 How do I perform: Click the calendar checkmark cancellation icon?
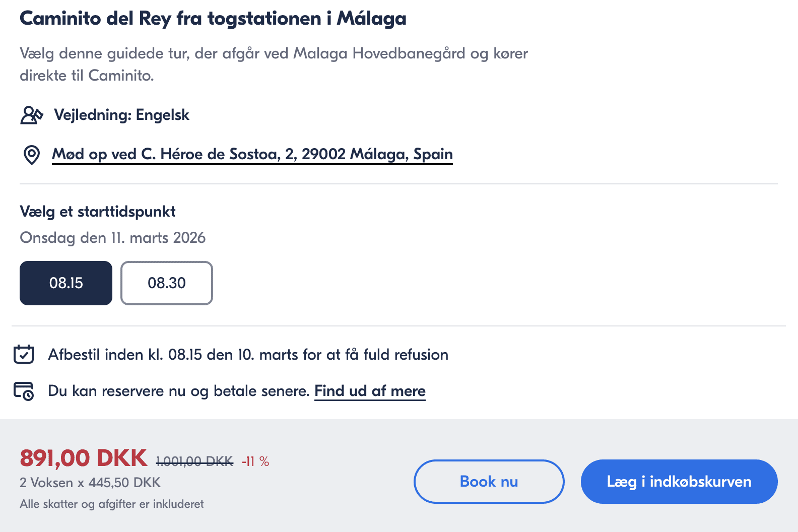(x=24, y=354)
